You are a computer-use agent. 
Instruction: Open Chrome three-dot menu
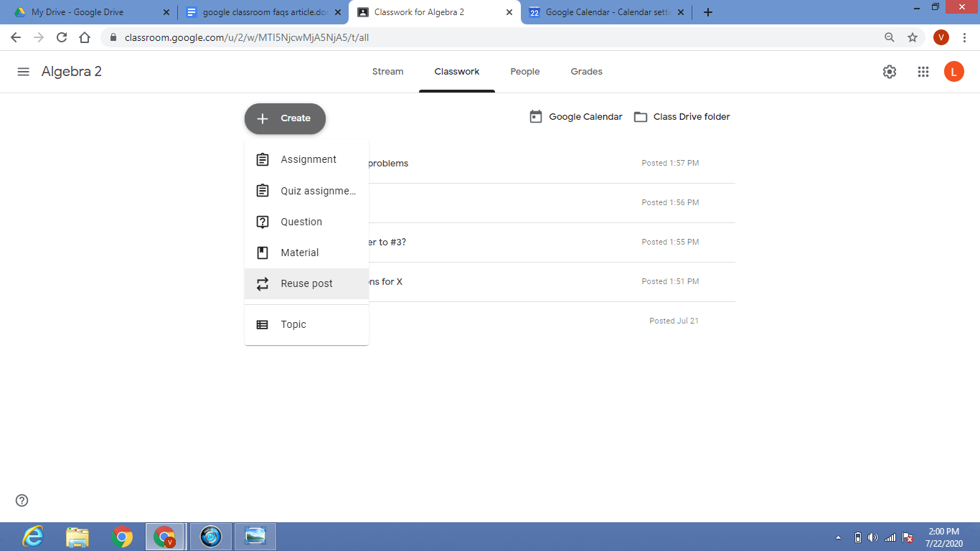[964, 37]
